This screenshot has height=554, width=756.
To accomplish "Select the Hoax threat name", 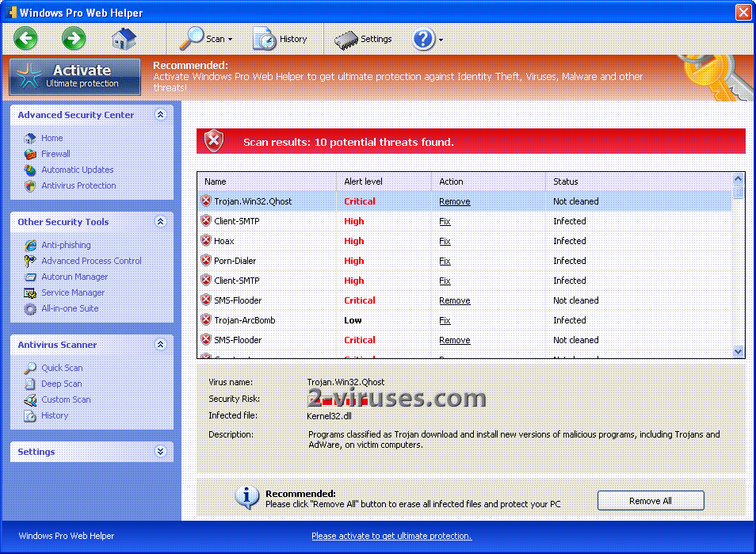I will pyautogui.click(x=223, y=241).
